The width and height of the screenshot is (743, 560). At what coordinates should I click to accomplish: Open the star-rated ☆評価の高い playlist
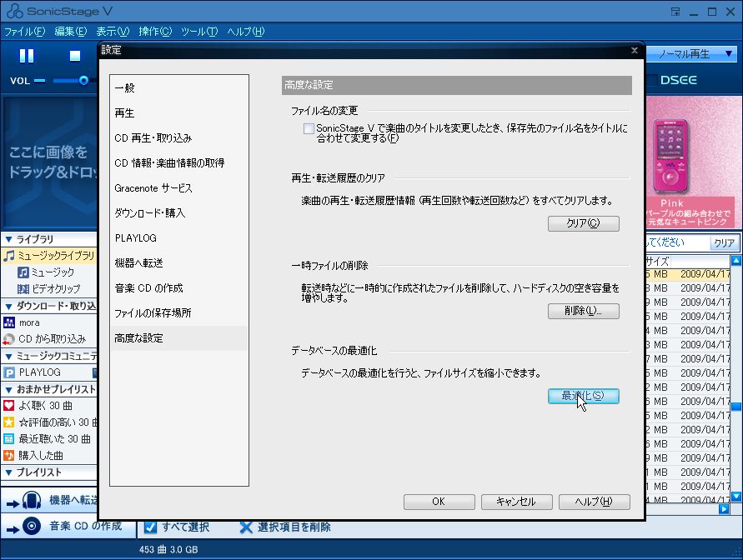9,422
